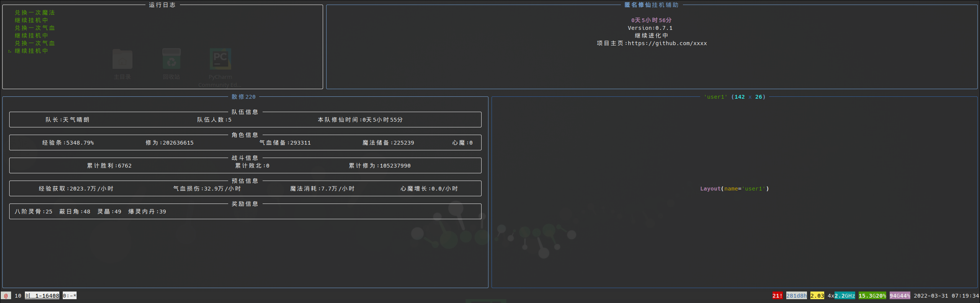Click the 魔法储备:225239 value
980x303 pixels.
388,143
